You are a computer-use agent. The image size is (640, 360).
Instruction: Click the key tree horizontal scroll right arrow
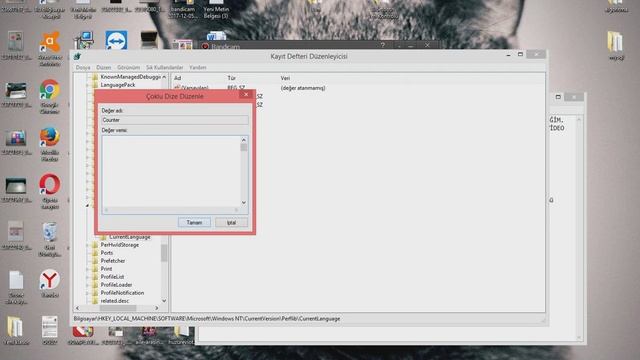pyautogui.click(x=157, y=308)
